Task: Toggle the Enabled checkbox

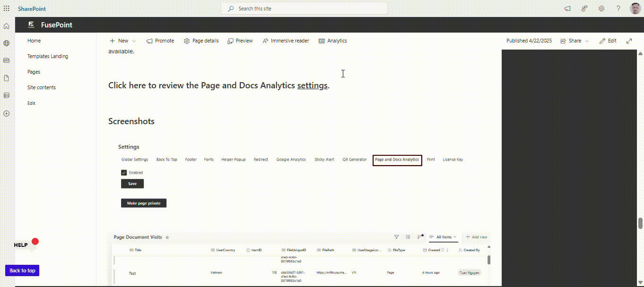Action: click(124, 173)
